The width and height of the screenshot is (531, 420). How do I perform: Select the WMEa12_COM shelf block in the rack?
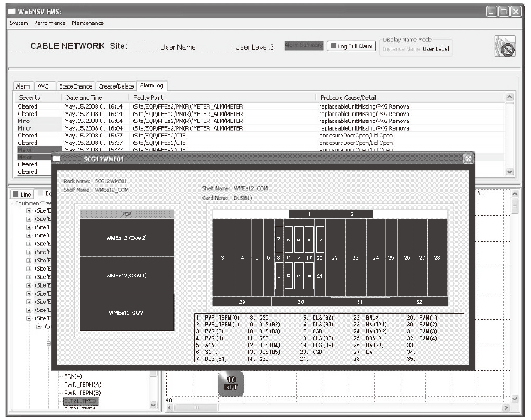coord(127,313)
